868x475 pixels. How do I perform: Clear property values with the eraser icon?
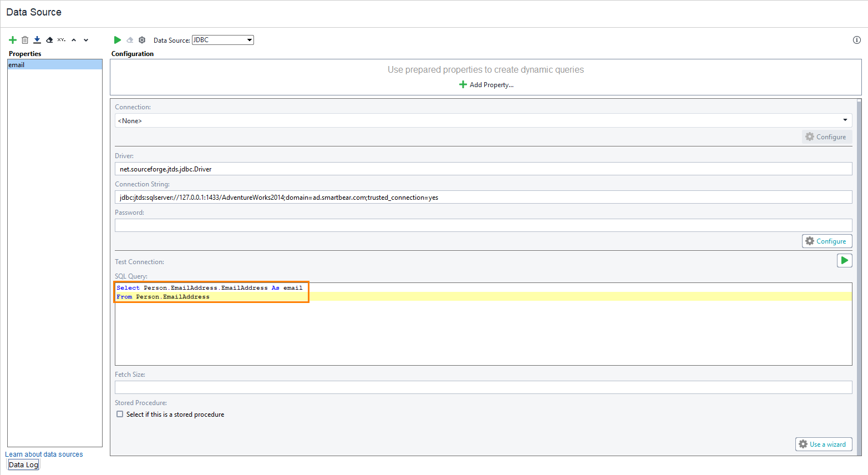(x=49, y=39)
